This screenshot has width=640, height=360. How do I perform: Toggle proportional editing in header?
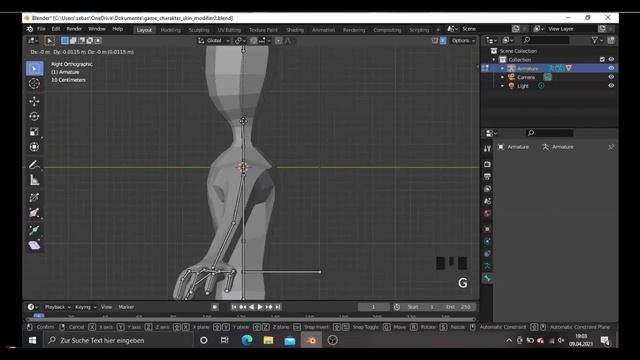tap(278, 40)
